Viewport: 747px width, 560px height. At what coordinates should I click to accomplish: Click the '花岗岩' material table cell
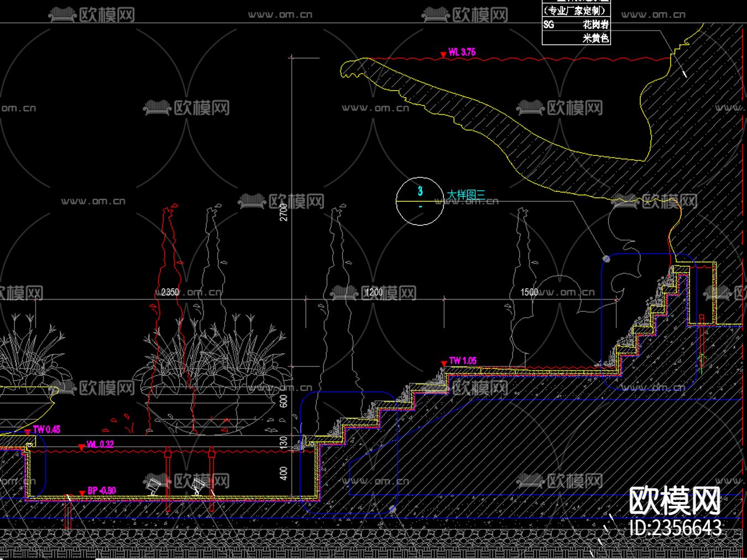(x=595, y=25)
